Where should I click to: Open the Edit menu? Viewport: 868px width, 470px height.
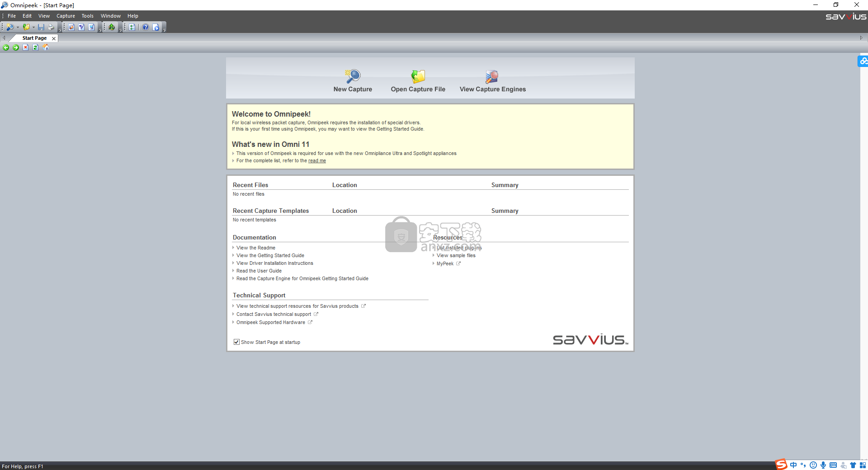pyautogui.click(x=27, y=16)
